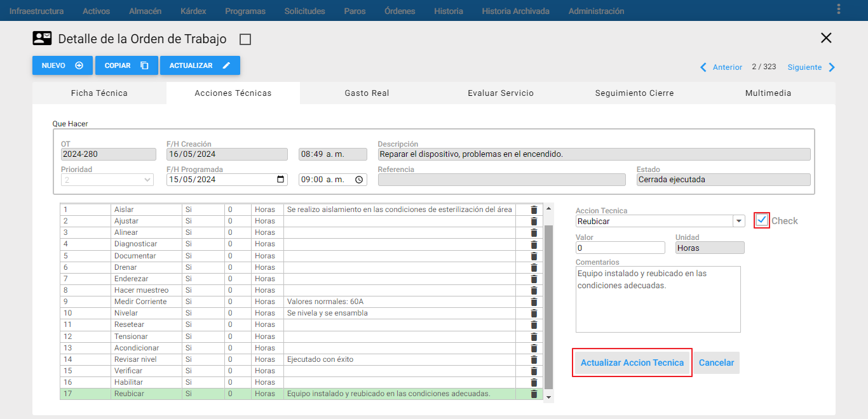The height and width of the screenshot is (419, 868).
Task: Delete the Nivelar action row
Action: point(534,313)
